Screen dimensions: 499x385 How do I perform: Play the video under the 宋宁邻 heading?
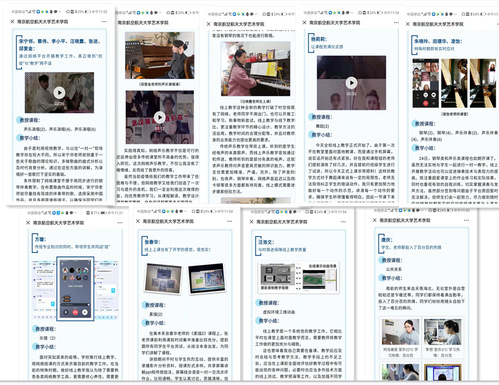pos(59,93)
